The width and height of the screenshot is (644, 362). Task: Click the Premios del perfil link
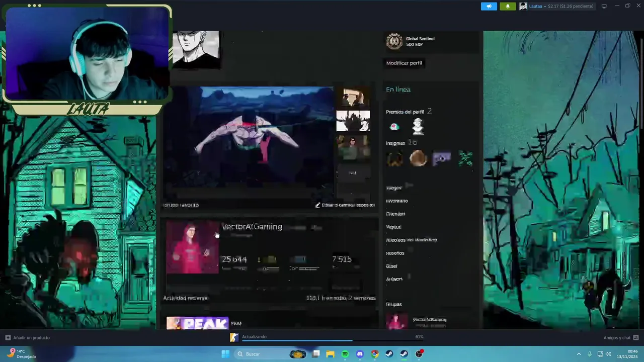coord(405,112)
